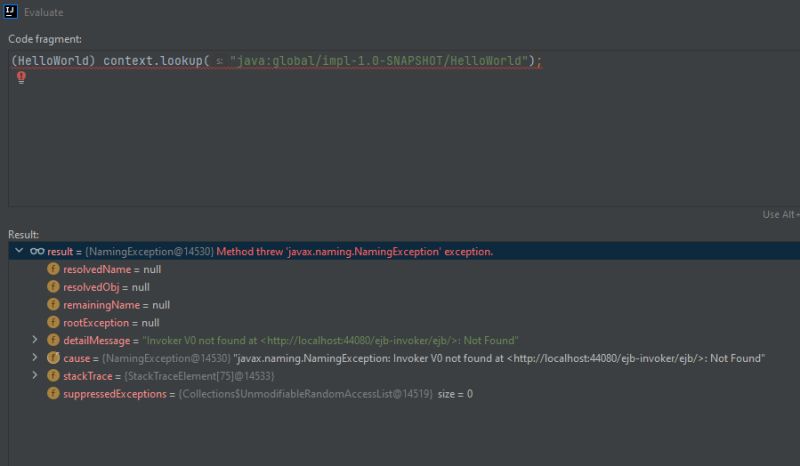This screenshot has height=466, width=800.
Task: Click the field icon for resolvedName
Action: [53, 269]
